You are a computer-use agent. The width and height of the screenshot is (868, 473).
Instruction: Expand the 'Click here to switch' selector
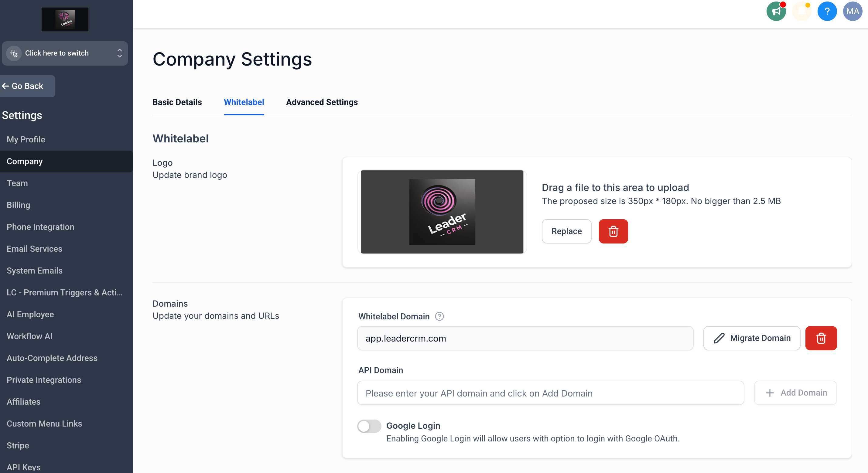pyautogui.click(x=65, y=53)
